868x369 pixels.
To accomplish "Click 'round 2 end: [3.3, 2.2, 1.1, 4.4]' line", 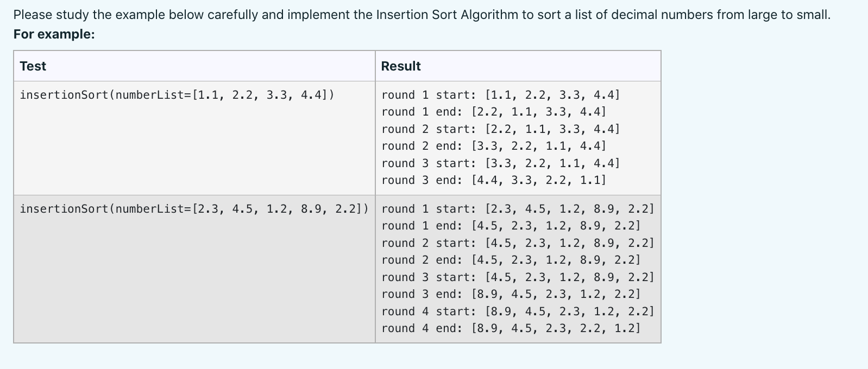I will click(x=493, y=146).
